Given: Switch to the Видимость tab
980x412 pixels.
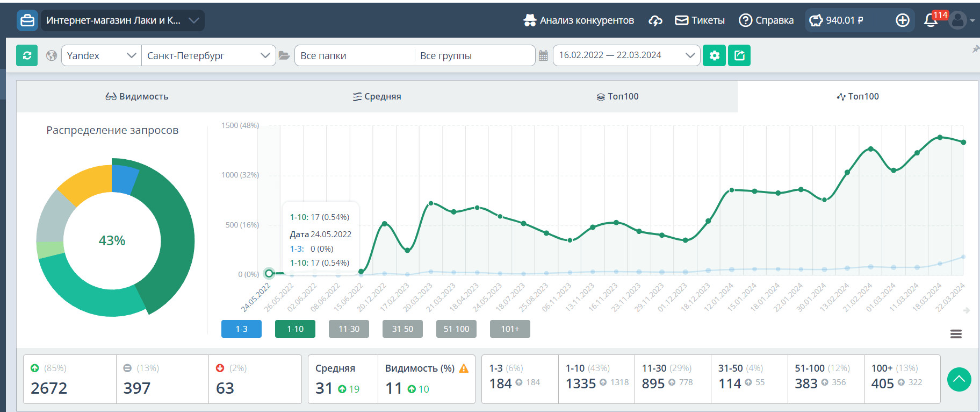Looking at the screenshot, I should point(137,97).
